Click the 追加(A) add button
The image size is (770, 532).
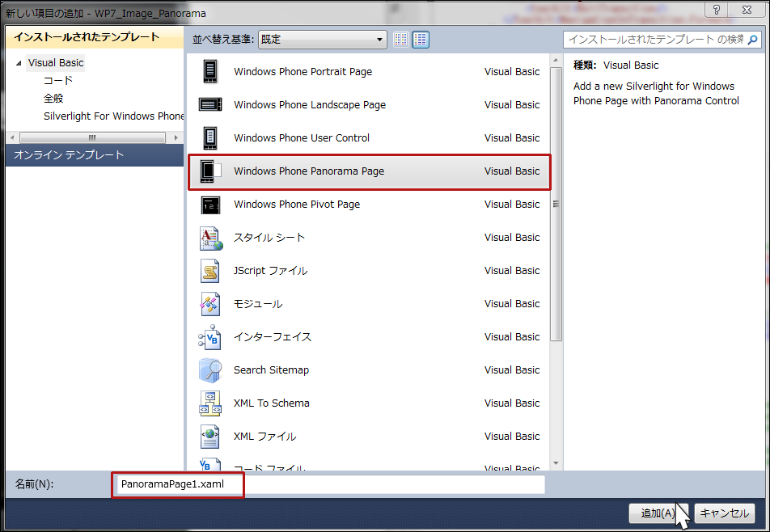coord(658,513)
